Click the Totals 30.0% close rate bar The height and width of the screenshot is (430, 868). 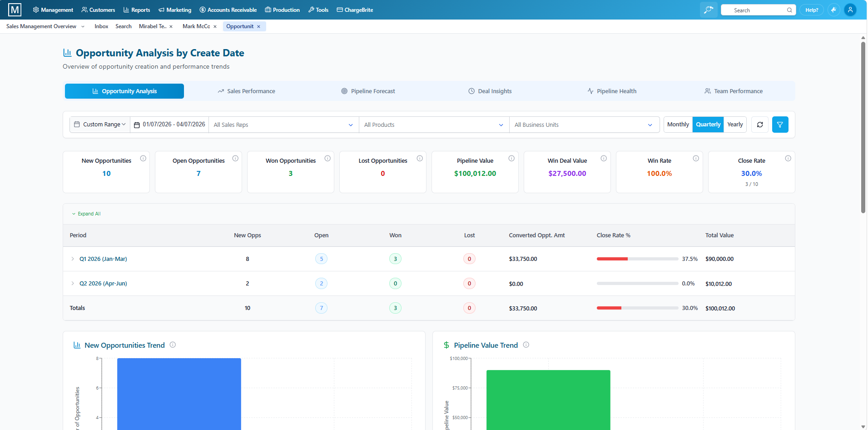pyautogui.click(x=637, y=308)
